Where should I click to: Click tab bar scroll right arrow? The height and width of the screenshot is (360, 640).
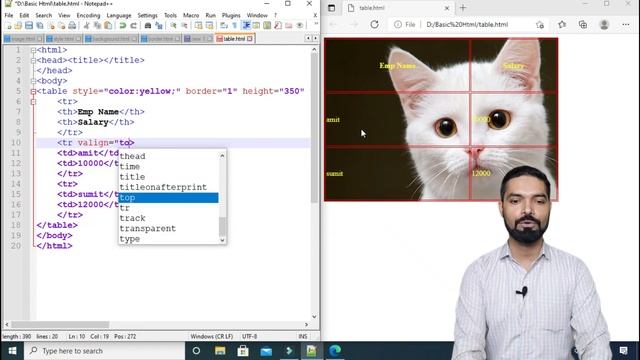point(315,38)
